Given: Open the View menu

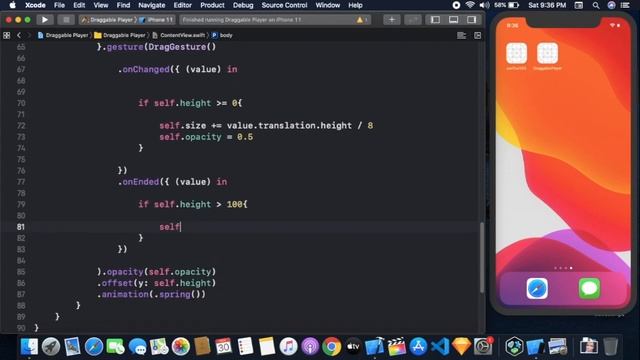Looking at the screenshot, I should click(x=100, y=5).
